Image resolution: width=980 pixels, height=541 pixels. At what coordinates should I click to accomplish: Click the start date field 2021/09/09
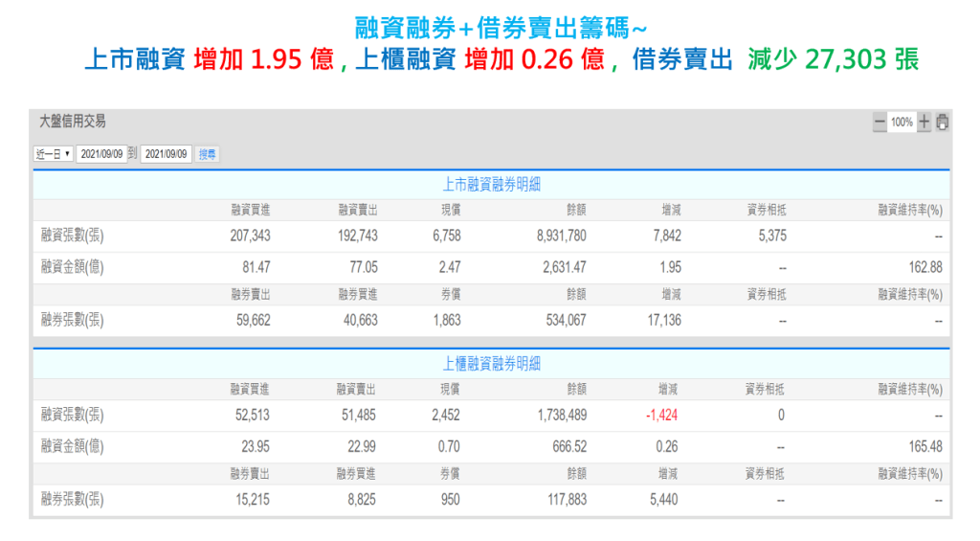[101, 153]
